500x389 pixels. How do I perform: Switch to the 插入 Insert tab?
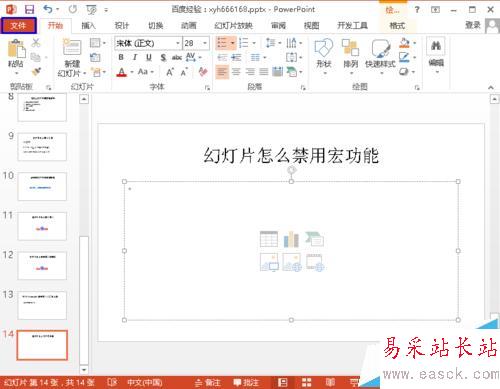(88, 25)
